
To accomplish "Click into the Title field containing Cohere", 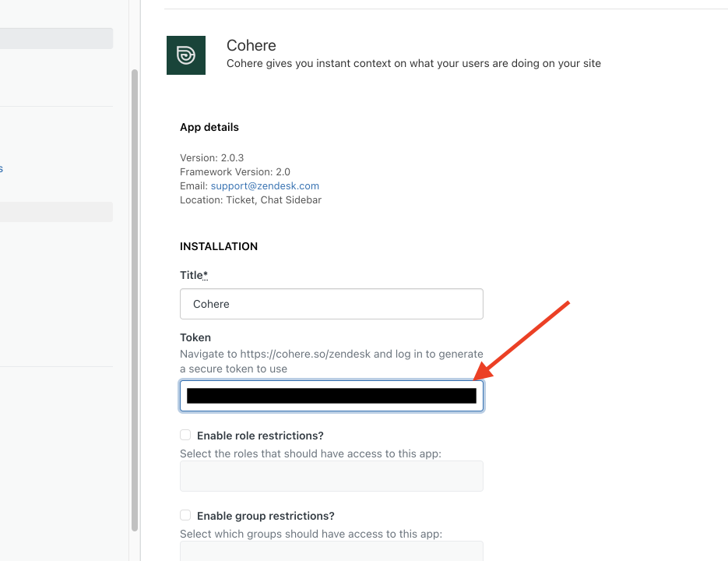I will point(331,304).
